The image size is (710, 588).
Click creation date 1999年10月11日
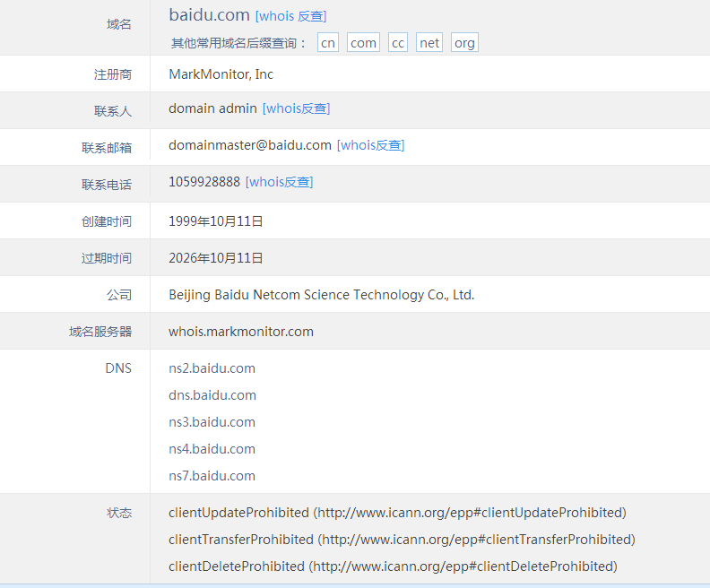[x=215, y=221]
